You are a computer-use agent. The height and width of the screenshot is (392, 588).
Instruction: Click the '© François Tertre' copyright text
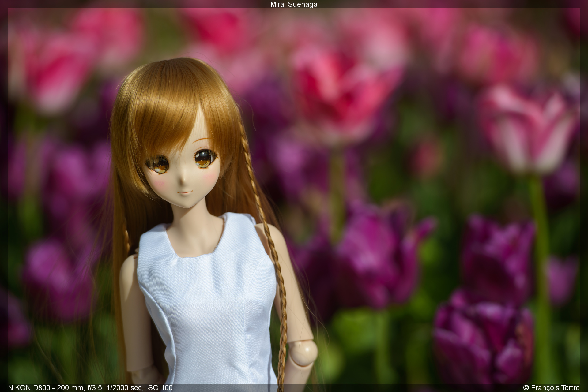point(551,388)
